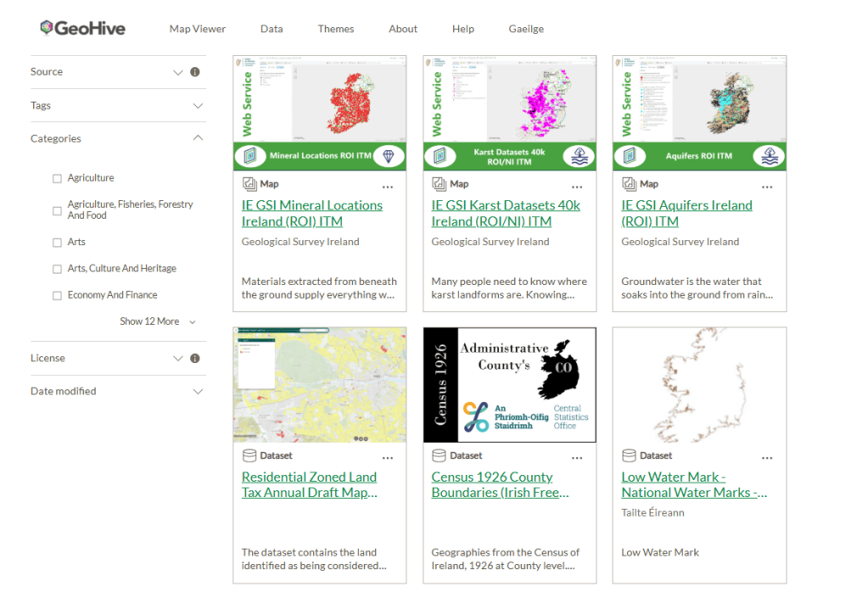Open Census 1926 County Boundaries link
This screenshot has height=592, width=868.
[x=500, y=484]
